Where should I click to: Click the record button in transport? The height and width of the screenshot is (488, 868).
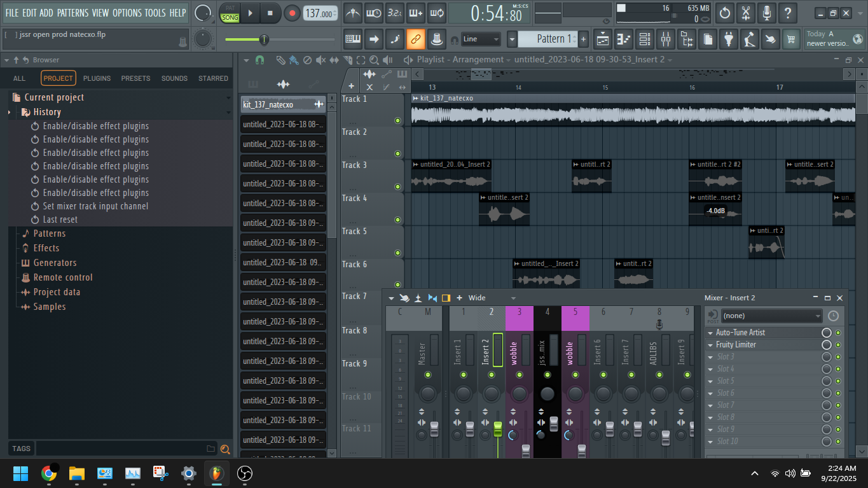pyautogui.click(x=292, y=13)
